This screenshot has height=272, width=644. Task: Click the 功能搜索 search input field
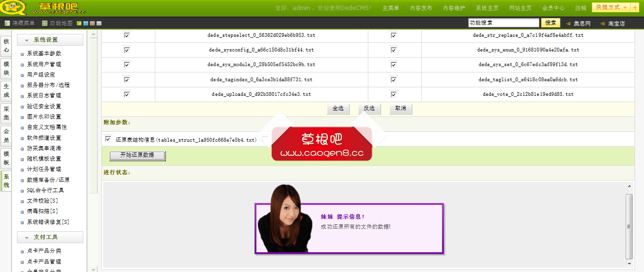[503, 22]
